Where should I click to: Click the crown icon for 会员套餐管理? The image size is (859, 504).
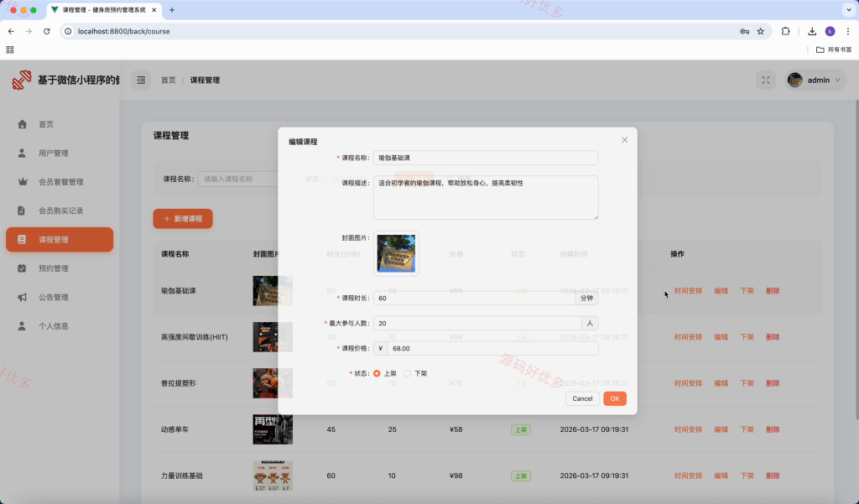pos(22,182)
